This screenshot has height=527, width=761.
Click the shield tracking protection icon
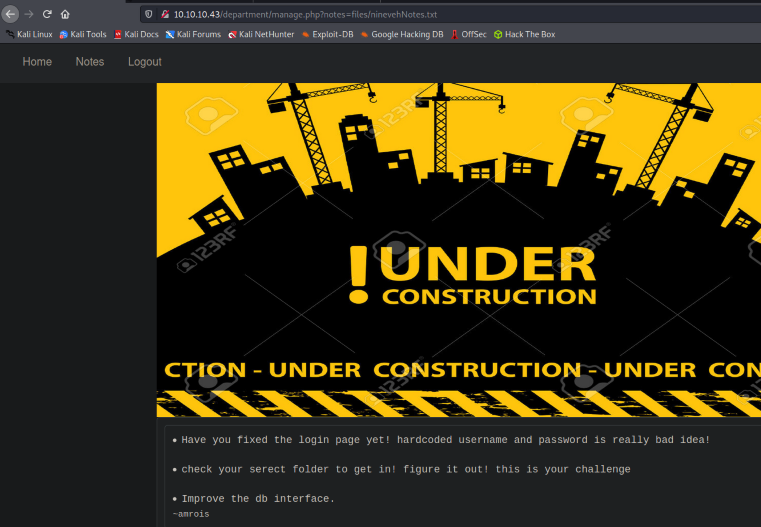pyautogui.click(x=149, y=14)
